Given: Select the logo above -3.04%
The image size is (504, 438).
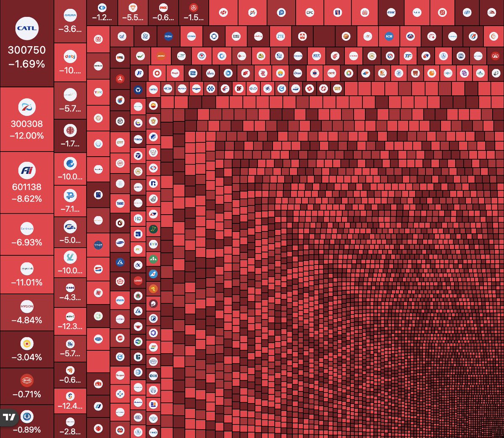Looking at the screenshot, I should (x=27, y=344).
